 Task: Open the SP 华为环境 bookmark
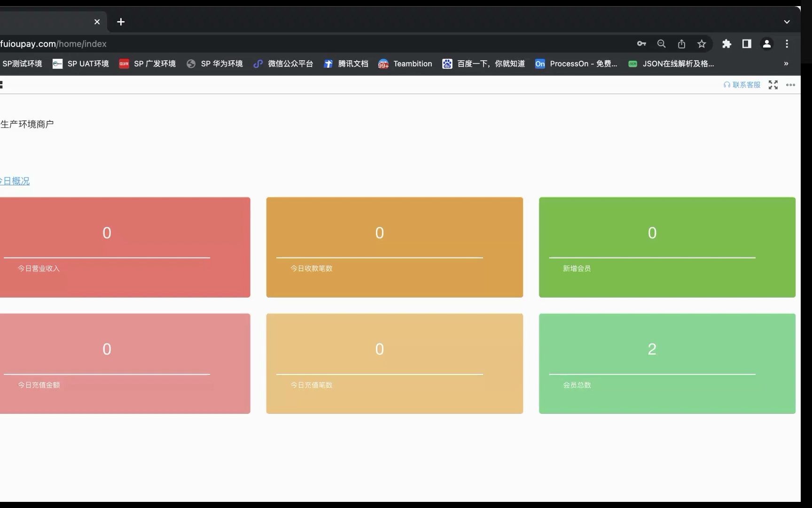tap(215, 63)
